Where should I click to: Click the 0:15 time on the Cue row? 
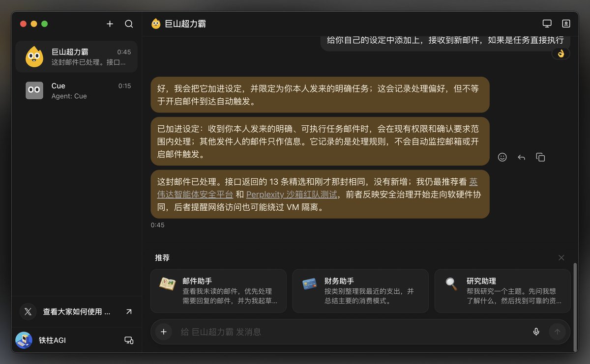tap(125, 86)
